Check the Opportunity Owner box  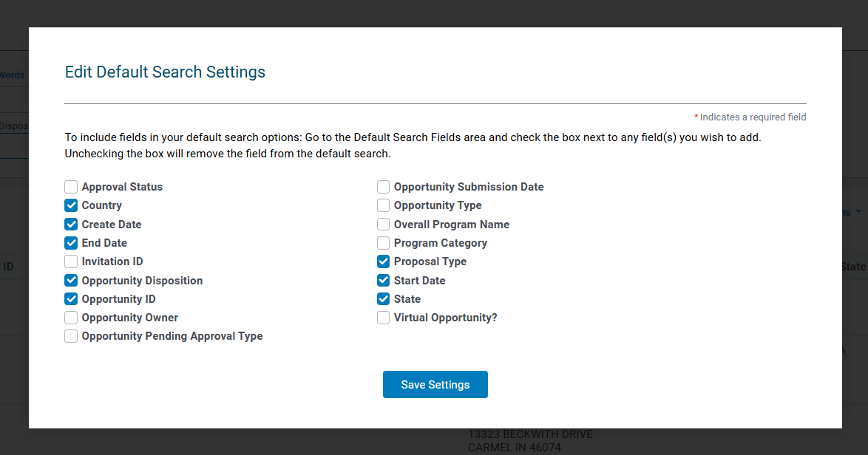pos(71,318)
